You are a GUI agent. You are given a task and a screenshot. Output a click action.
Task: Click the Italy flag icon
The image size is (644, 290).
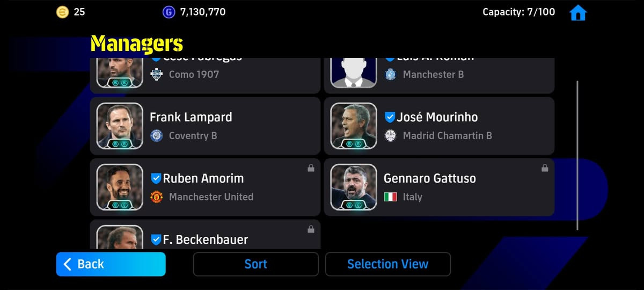point(390,197)
